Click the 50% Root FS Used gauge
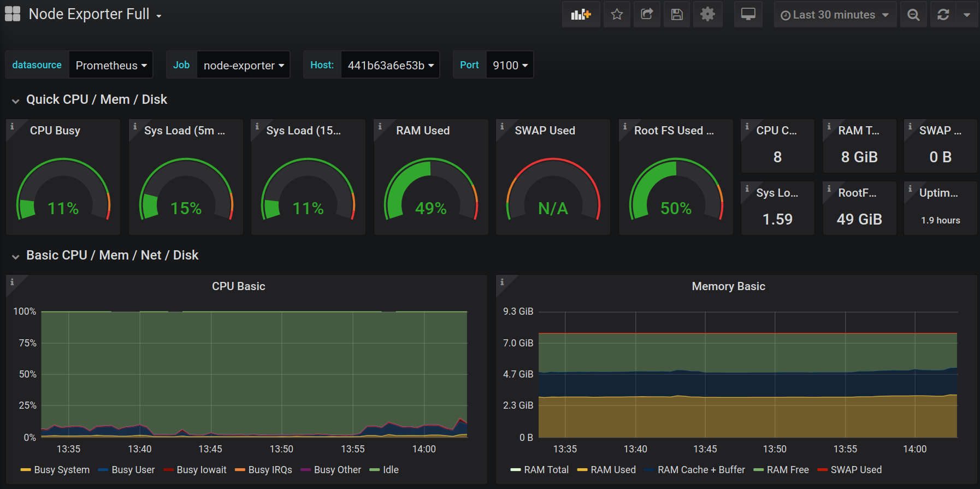The image size is (980, 489). tap(676, 189)
